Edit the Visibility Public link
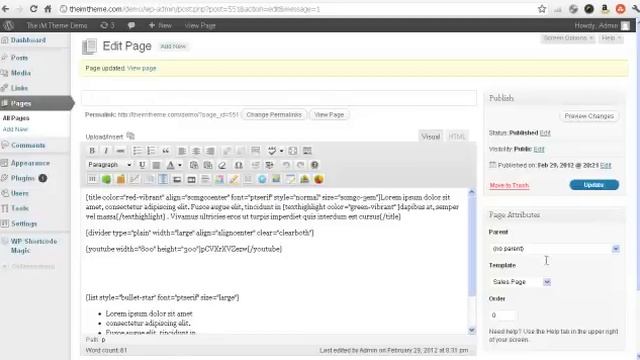 [539, 149]
